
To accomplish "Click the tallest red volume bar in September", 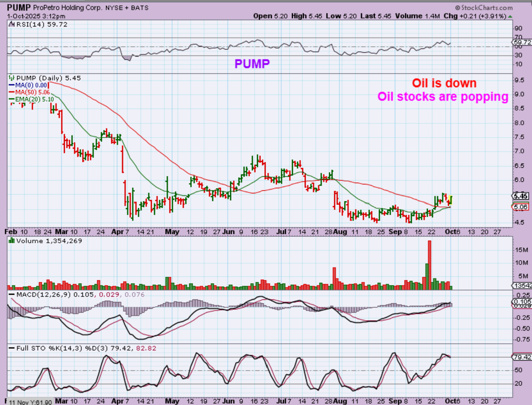I will [429, 265].
